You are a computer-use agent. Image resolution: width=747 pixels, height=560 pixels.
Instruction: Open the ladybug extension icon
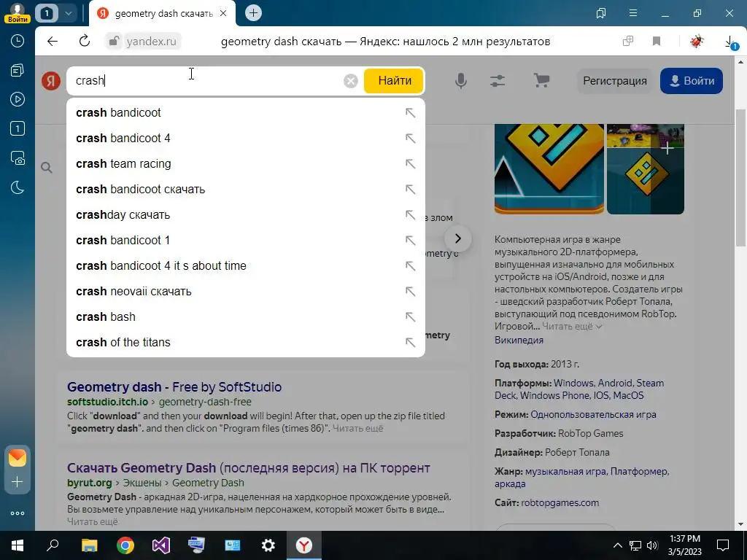[697, 42]
